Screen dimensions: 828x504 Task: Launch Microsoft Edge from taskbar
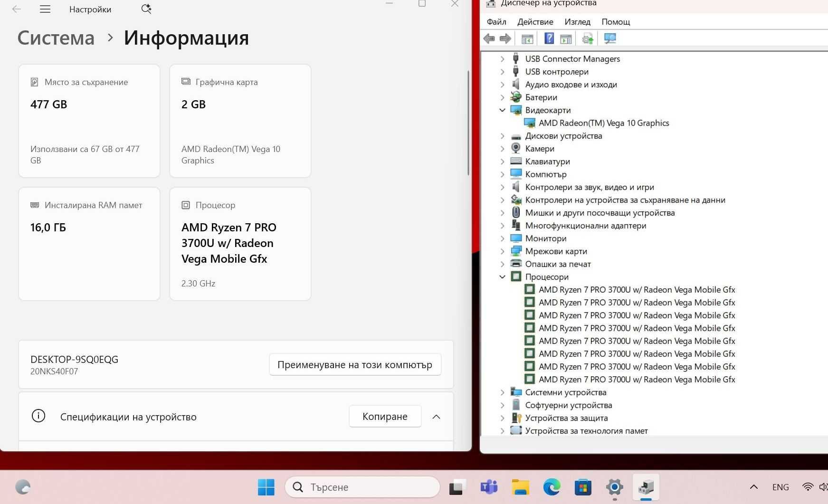pyautogui.click(x=552, y=487)
